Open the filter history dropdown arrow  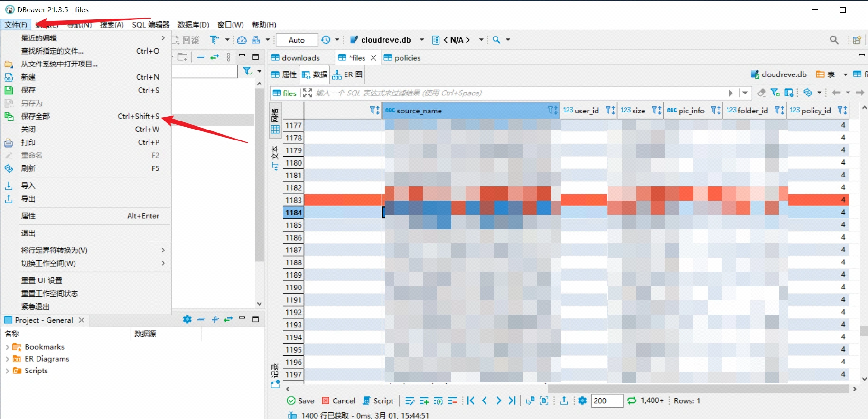point(745,93)
